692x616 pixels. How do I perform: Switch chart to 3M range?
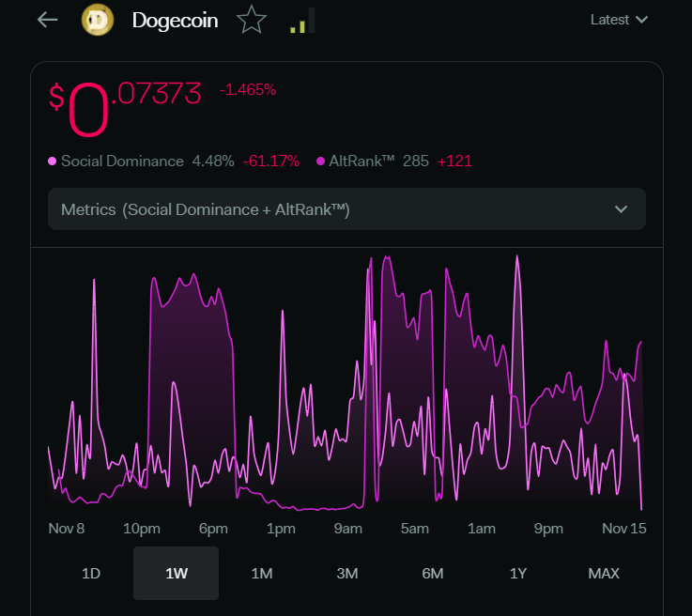(347, 573)
